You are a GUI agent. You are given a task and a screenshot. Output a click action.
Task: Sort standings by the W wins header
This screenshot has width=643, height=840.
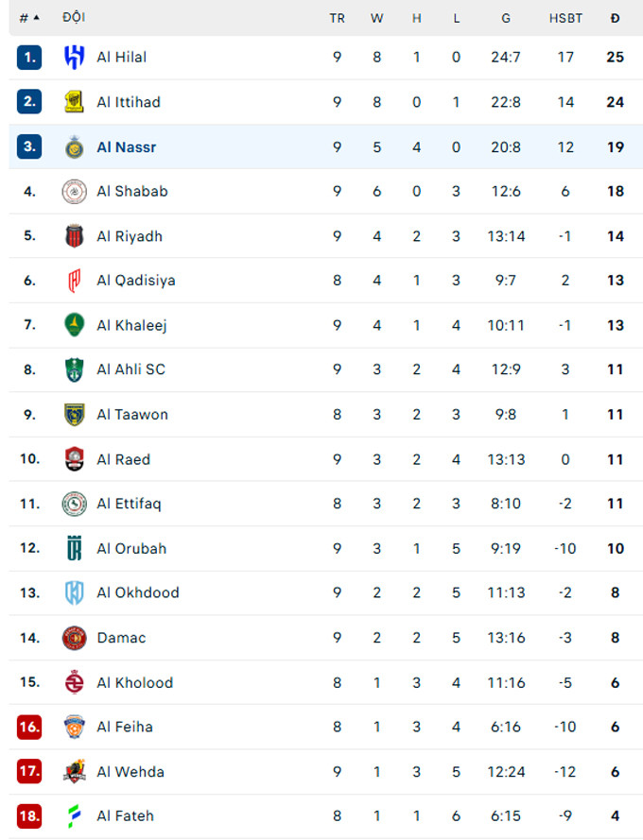[376, 18]
